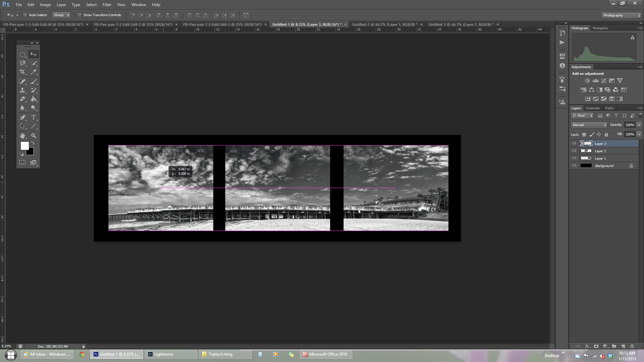
Task: Enable the Auto-Select checkbox
Action: (x=25, y=15)
